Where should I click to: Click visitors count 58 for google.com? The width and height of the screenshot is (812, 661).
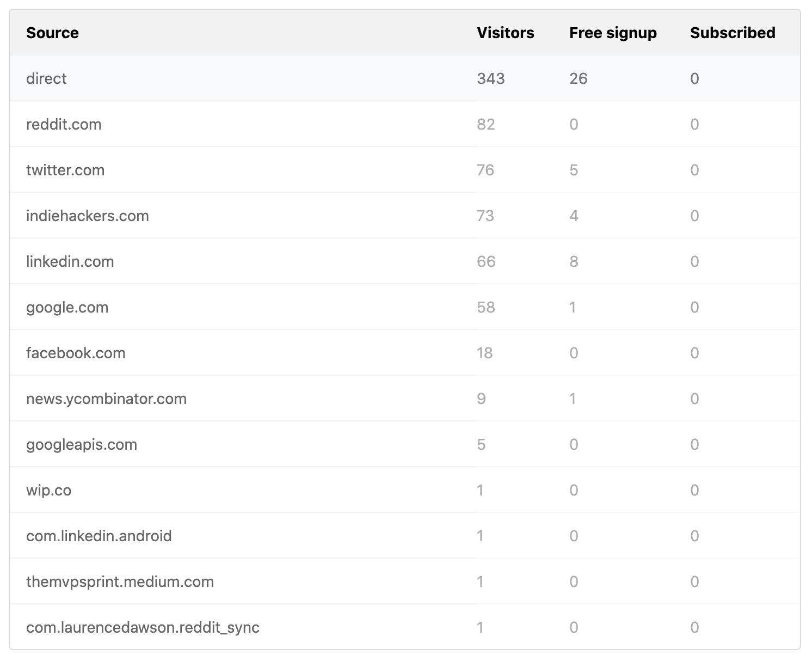486,307
